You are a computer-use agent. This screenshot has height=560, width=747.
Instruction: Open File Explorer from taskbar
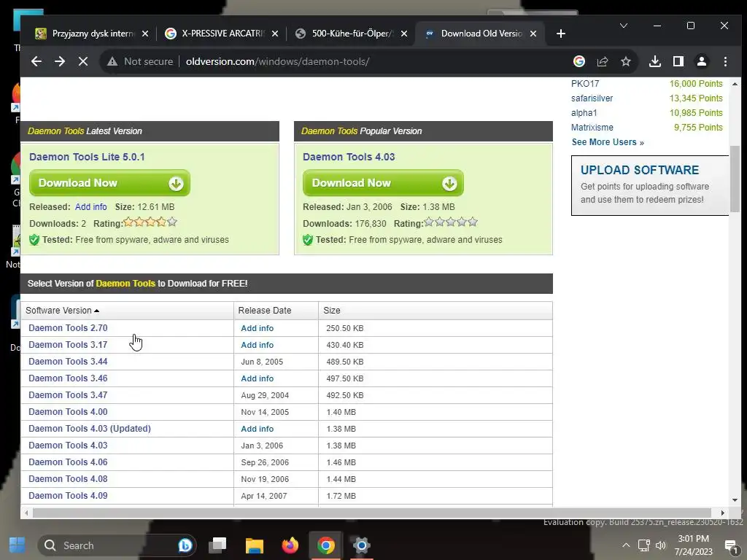(x=255, y=545)
